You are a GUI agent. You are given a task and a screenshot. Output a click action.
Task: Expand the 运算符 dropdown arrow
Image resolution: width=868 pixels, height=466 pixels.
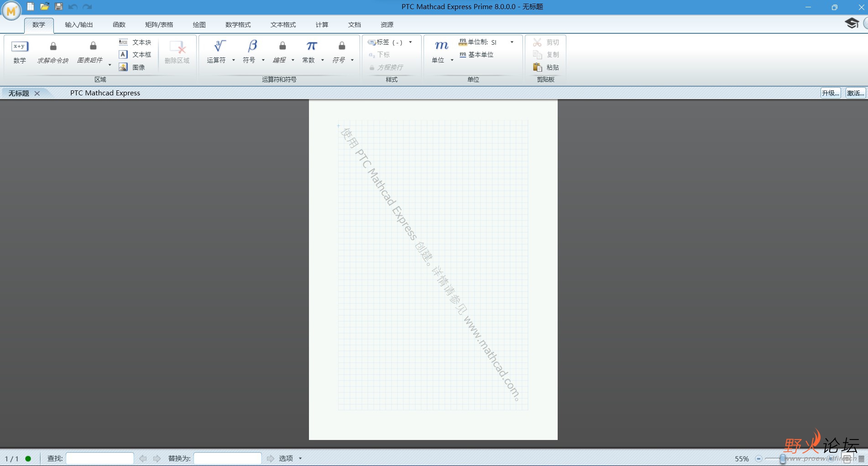click(x=233, y=60)
